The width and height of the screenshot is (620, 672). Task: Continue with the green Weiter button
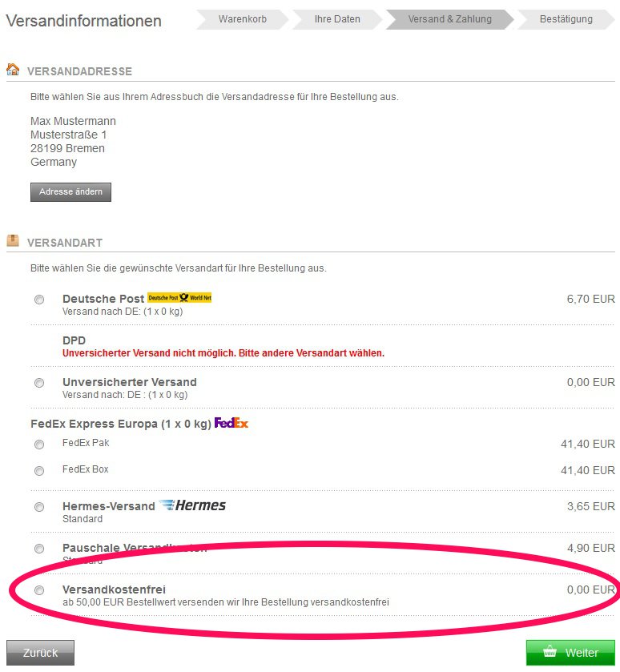[570, 653]
